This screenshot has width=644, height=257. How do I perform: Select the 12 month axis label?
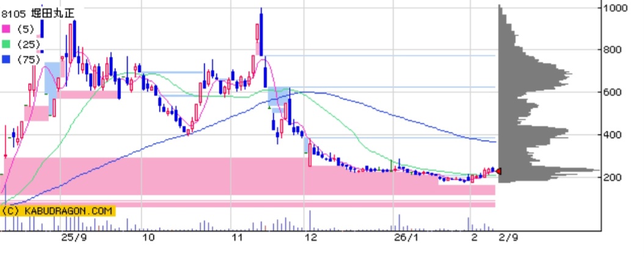coord(312,239)
